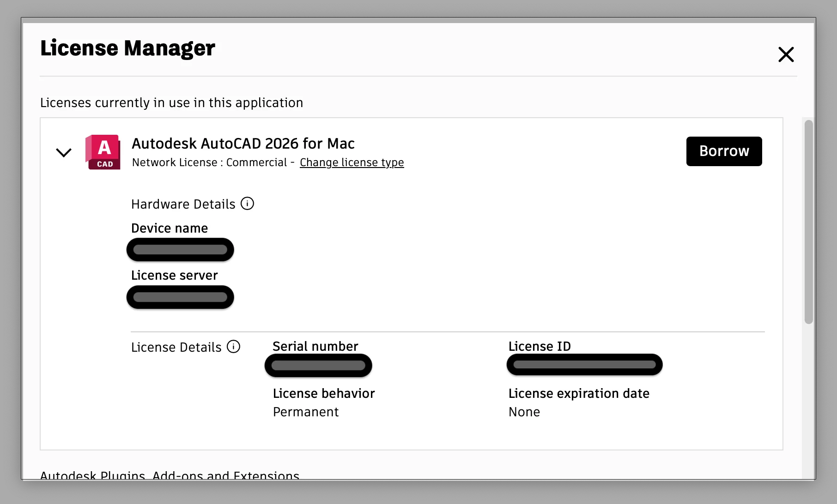Click the License Manager vertical scrollbar
Screen dimensions: 837x504
pyautogui.click(x=808, y=222)
